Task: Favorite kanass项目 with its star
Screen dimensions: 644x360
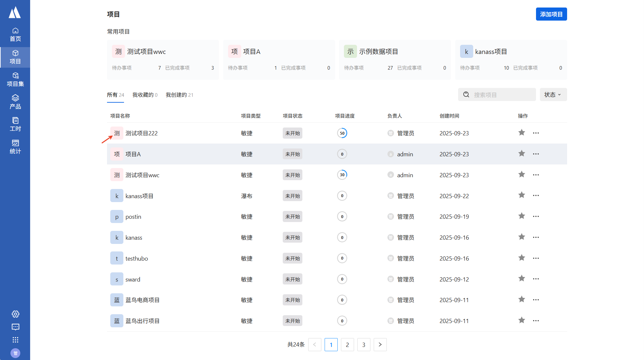Action: coord(522,195)
